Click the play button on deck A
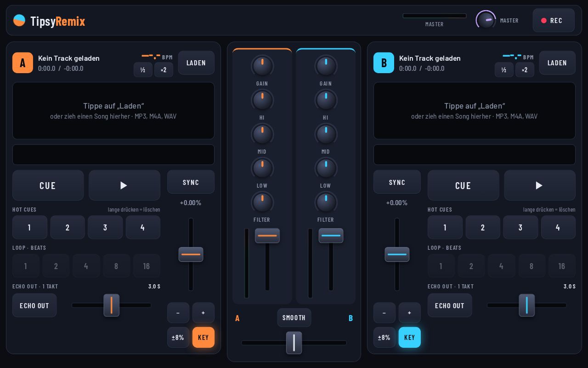588x368 pixels. point(124,185)
